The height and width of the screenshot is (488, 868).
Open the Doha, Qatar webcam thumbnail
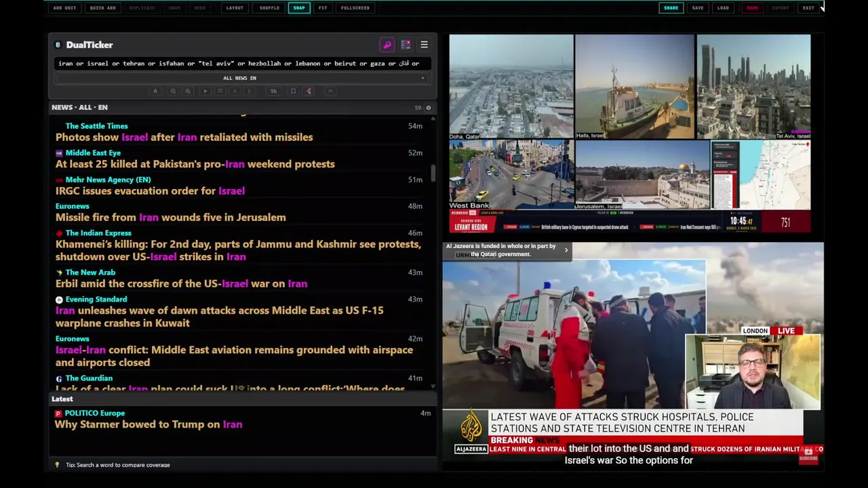coord(511,87)
